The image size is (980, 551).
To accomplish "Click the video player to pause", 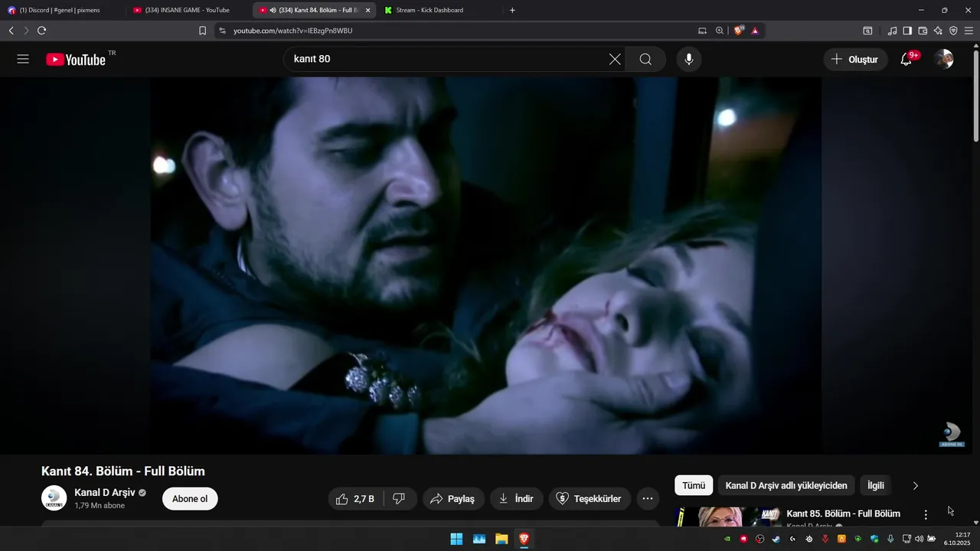I will click(486, 265).
